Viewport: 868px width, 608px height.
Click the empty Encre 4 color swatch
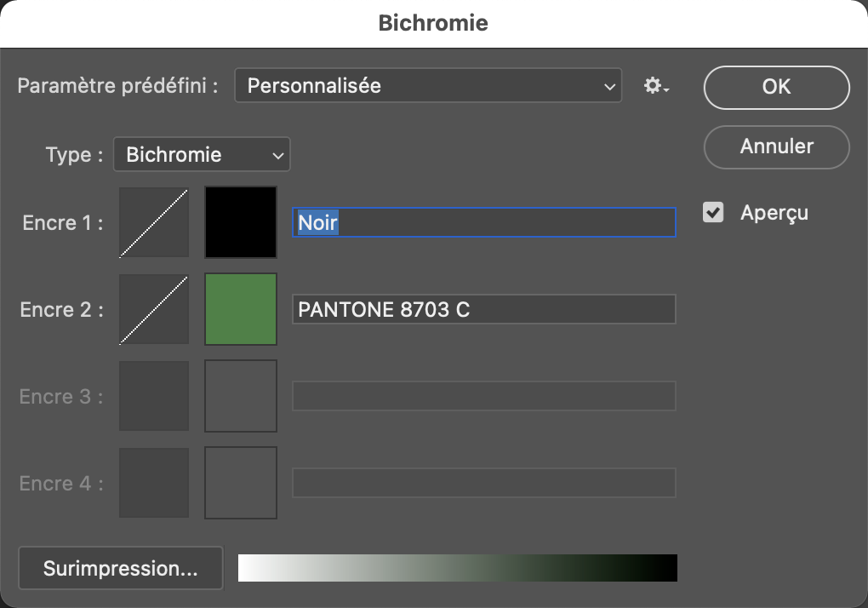coord(241,483)
